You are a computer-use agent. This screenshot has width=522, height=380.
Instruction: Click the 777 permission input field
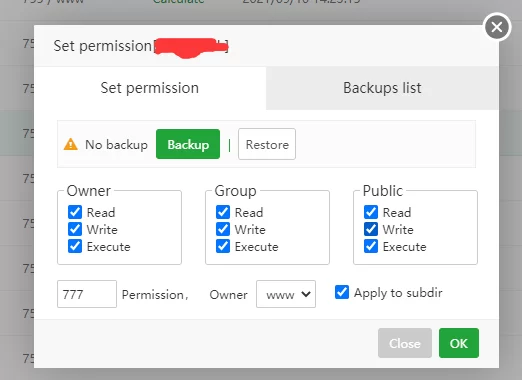click(87, 294)
